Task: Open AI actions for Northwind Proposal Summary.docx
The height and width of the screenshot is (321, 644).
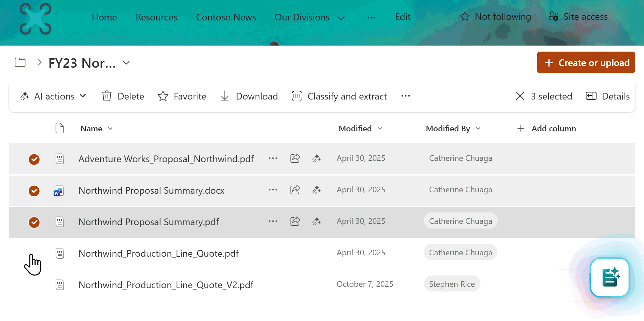Action: (316, 190)
